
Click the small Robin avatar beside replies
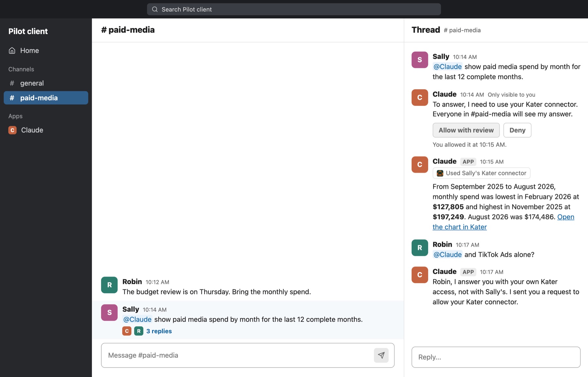click(139, 331)
